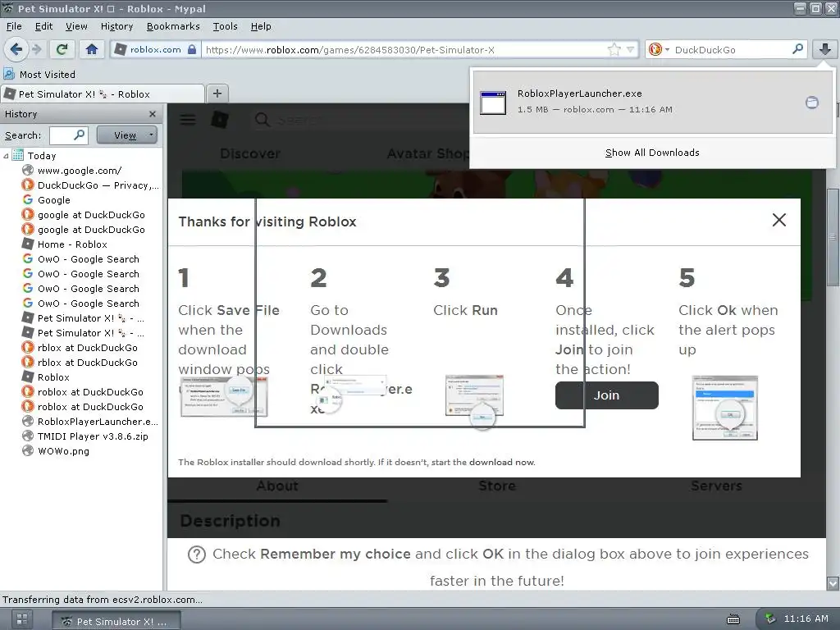
Task: Bookmark this page with the star
Action: (614, 50)
